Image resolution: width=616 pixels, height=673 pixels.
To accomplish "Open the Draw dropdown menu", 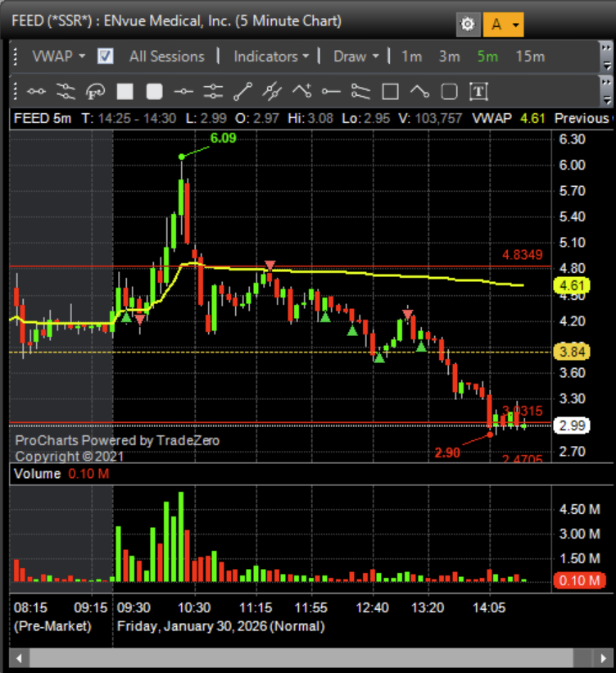I will [x=356, y=57].
